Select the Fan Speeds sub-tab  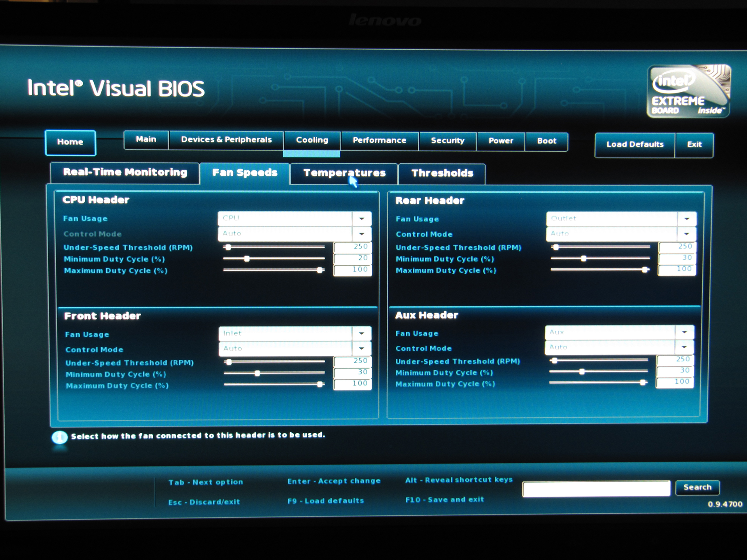pyautogui.click(x=245, y=173)
